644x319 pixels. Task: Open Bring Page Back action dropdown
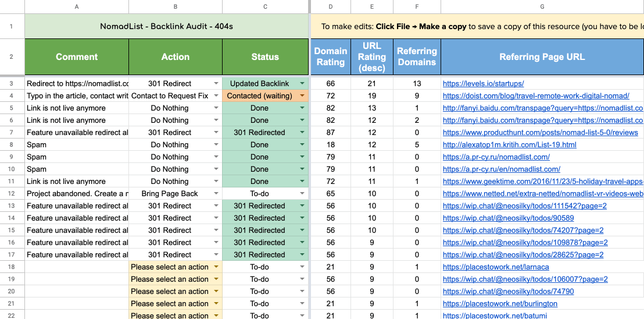(x=216, y=194)
